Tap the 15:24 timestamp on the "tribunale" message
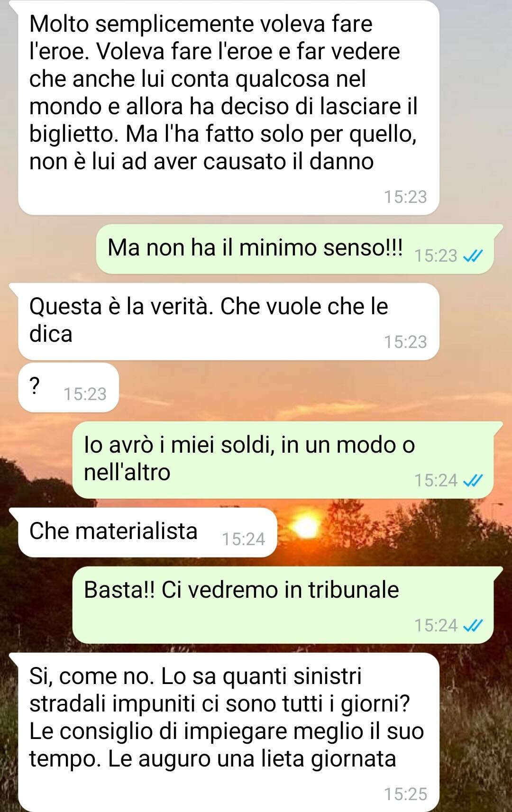This screenshot has height=812, width=512. click(x=436, y=626)
